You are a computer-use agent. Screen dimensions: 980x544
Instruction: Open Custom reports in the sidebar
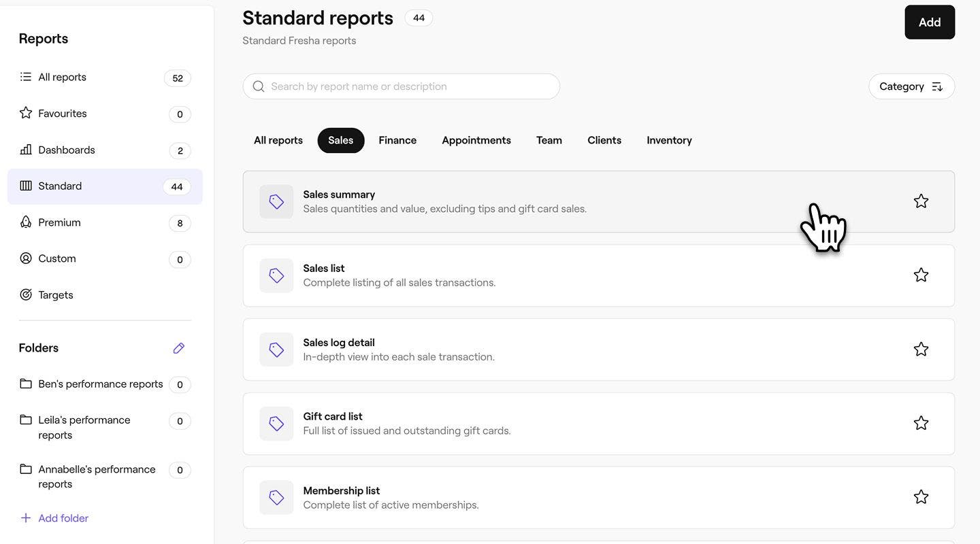tap(105, 258)
